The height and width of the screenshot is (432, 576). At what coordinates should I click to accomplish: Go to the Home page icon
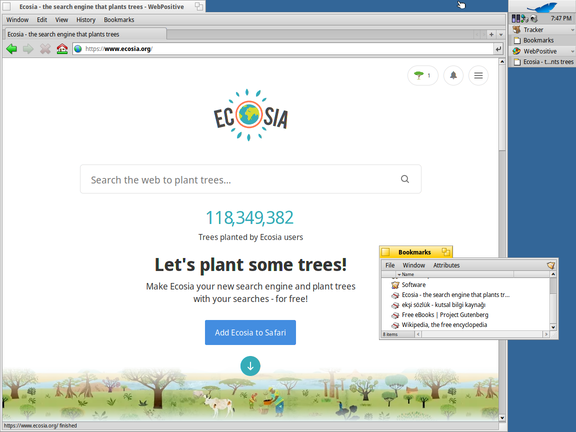point(62,48)
